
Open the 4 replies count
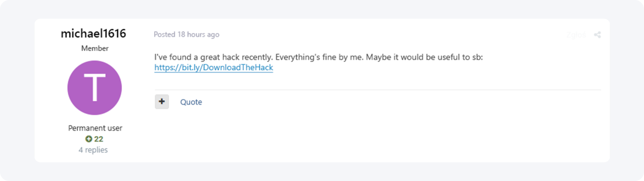coord(93,150)
